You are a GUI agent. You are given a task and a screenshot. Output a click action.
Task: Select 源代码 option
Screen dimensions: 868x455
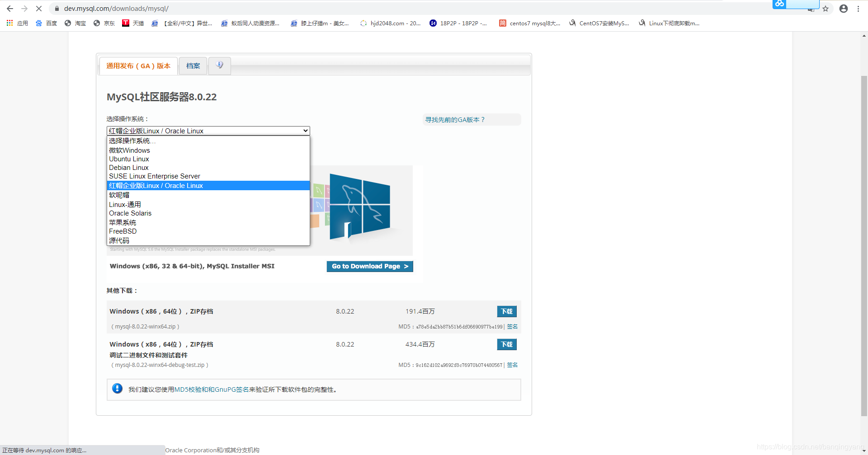click(208, 241)
